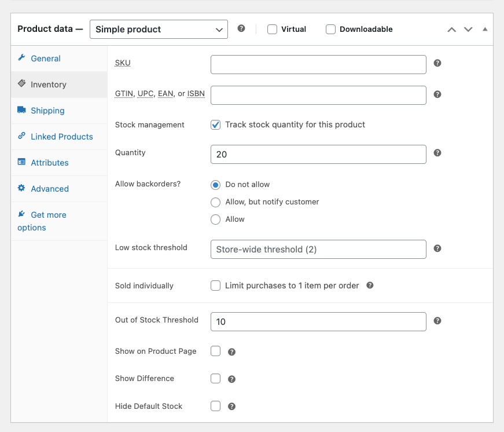This screenshot has width=504, height=432.
Task: Move Product data panel up with chevron
Action: pyautogui.click(x=452, y=30)
